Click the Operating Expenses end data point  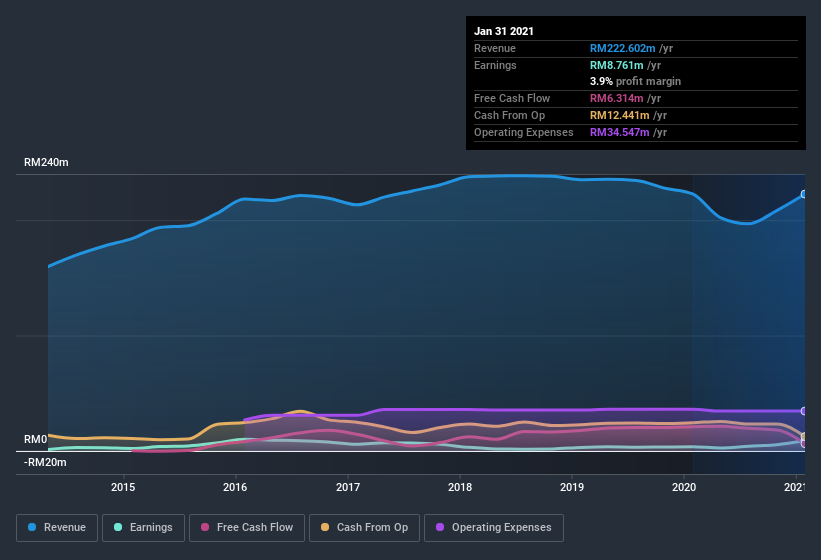click(x=804, y=411)
